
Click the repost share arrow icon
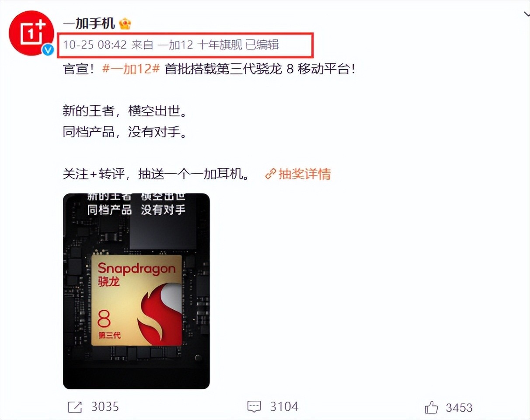(75, 407)
